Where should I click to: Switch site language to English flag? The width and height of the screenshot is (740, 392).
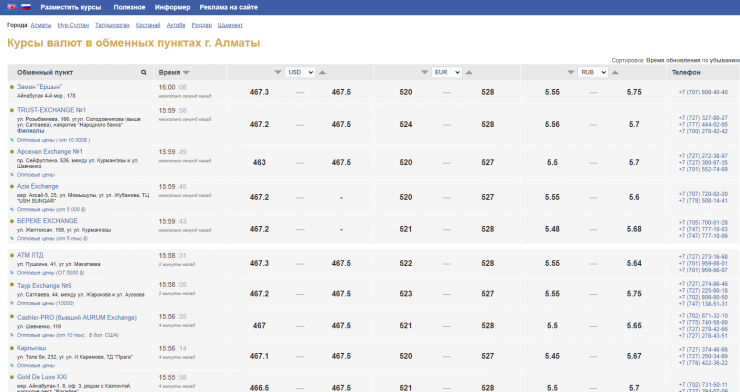click(11, 7)
